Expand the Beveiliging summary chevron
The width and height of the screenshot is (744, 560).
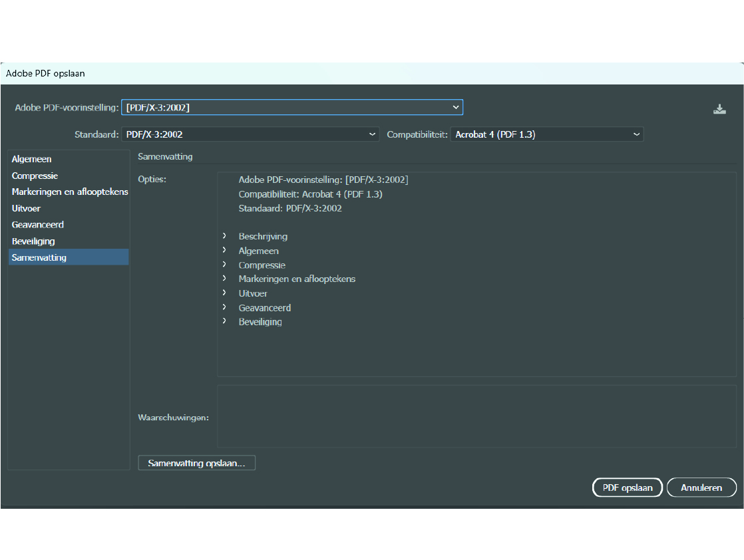pyautogui.click(x=224, y=322)
